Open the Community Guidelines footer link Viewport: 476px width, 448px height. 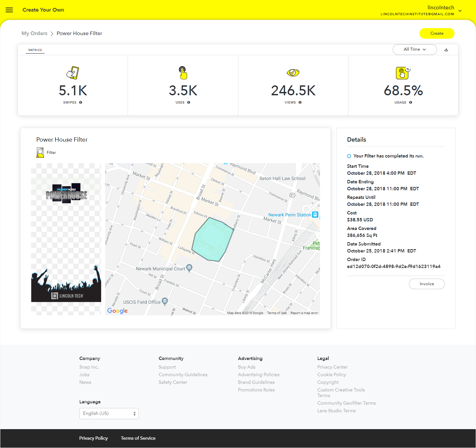tap(183, 375)
